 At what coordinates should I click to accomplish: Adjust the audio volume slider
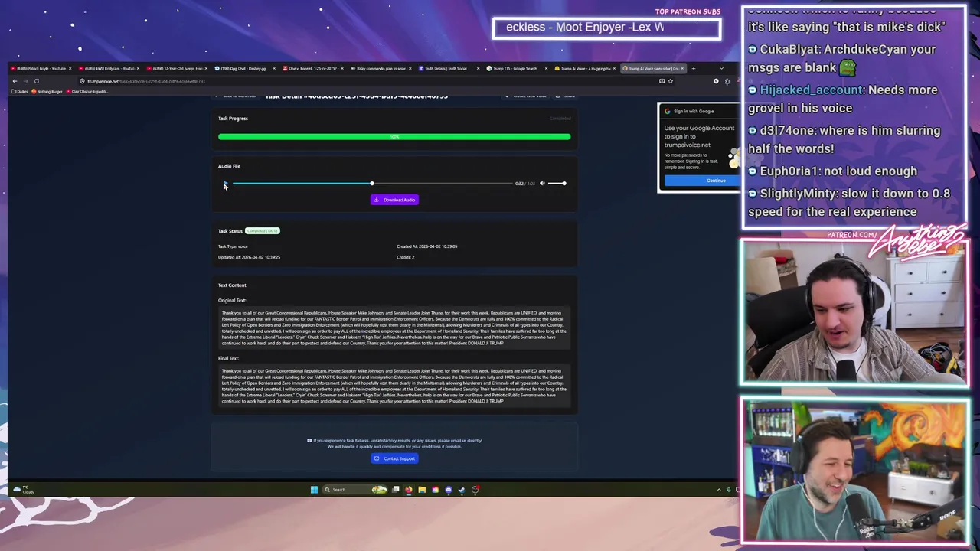click(x=557, y=184)
